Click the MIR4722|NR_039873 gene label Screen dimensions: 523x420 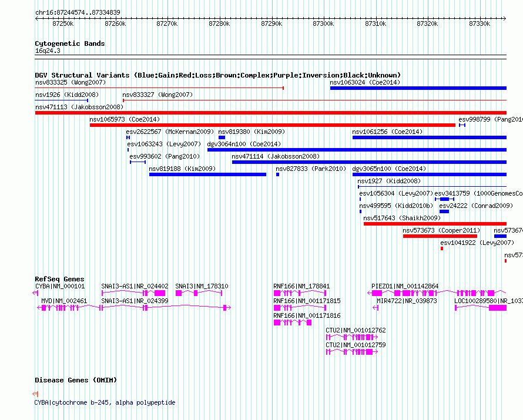coord(407,301)
